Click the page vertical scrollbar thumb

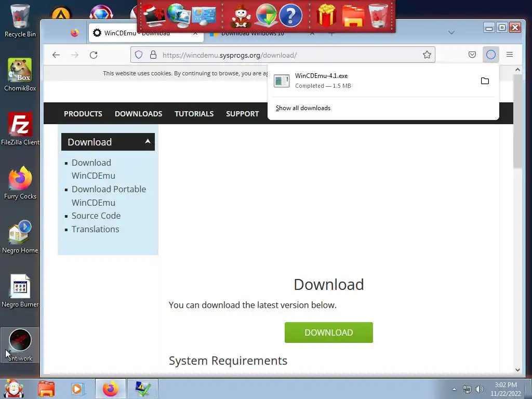point(517,121)
